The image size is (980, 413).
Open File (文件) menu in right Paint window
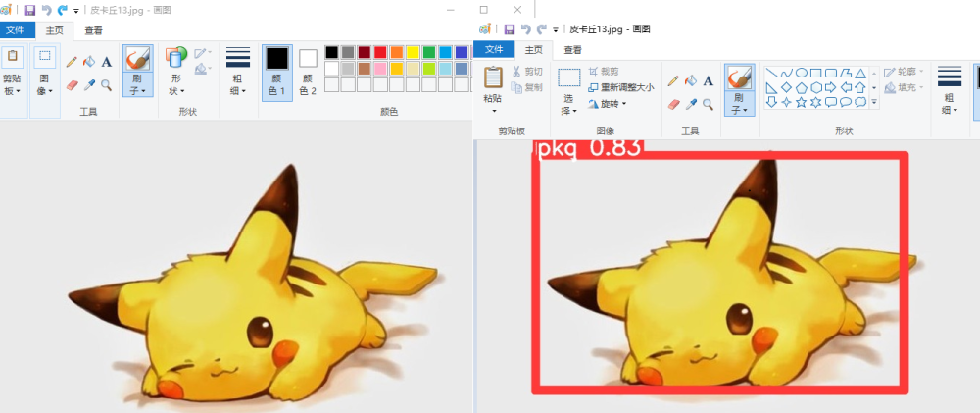[494, 49]
